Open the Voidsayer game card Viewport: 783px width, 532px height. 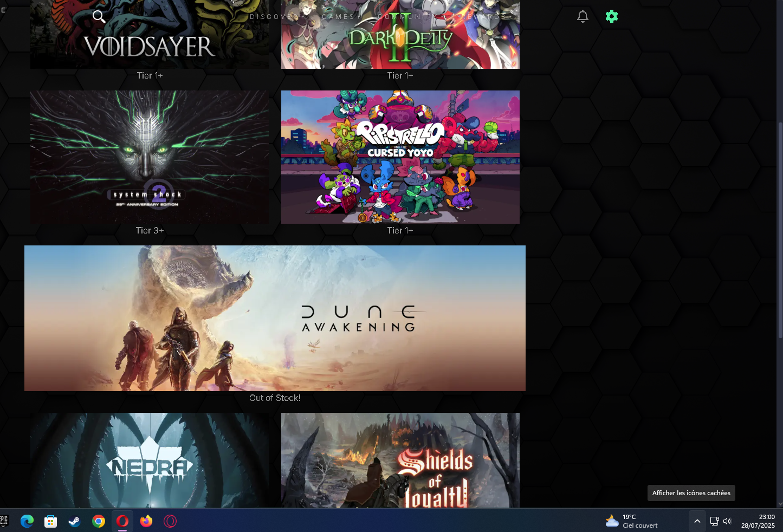point(150,34)
